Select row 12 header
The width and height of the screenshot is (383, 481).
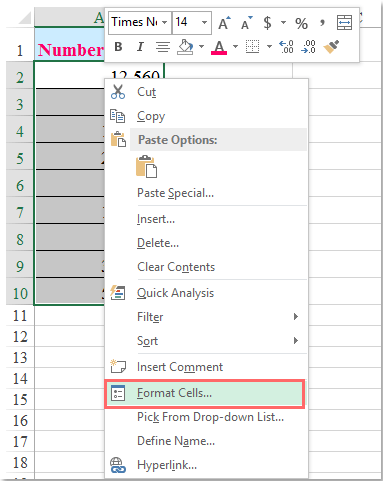click(20, 337)
